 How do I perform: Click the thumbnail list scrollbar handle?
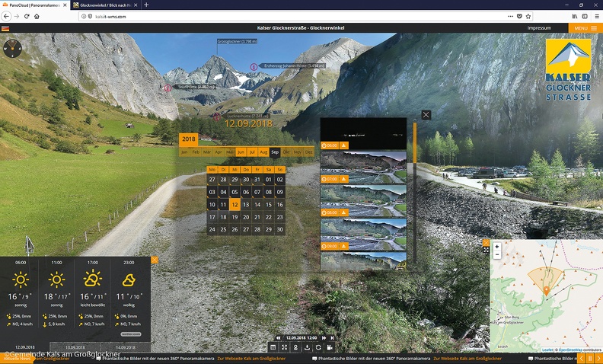(x=414, y=142)
